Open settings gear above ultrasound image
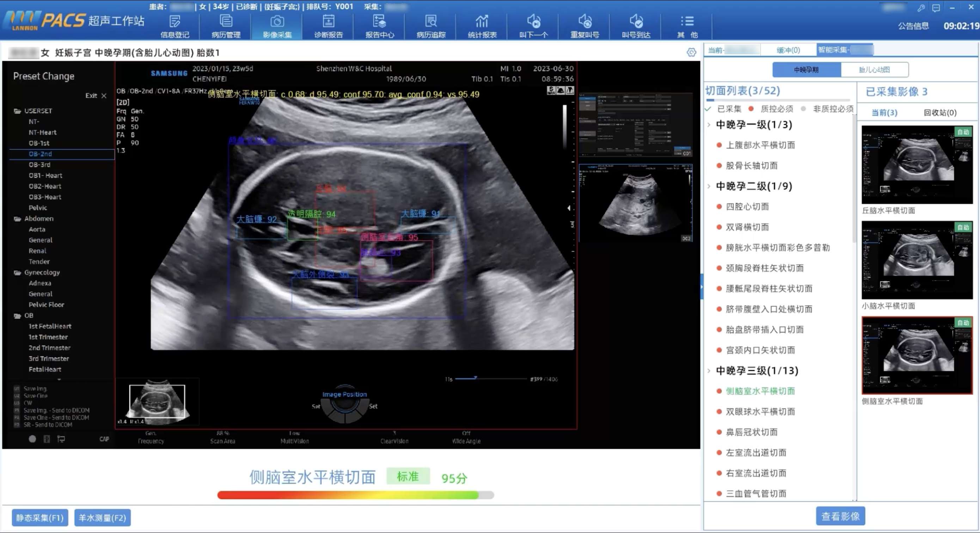Screen dimensions: 980x533 tap(691, 53)
